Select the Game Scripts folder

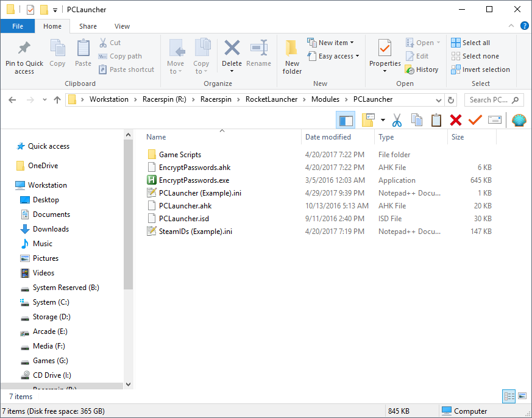(x=180, y=155)
